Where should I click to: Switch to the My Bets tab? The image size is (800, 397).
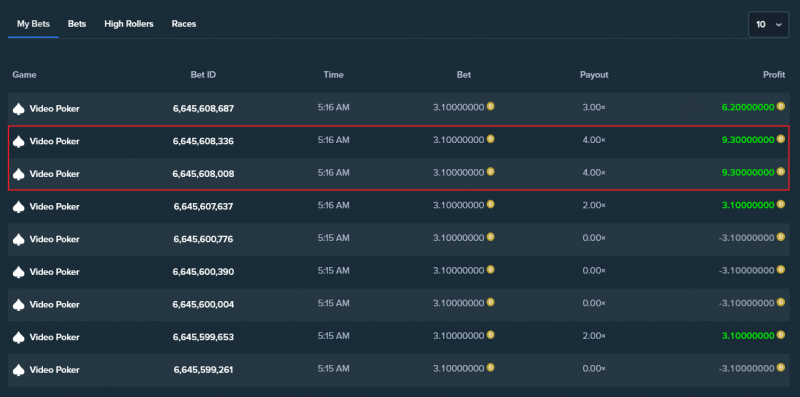click(x=33, y=24)
